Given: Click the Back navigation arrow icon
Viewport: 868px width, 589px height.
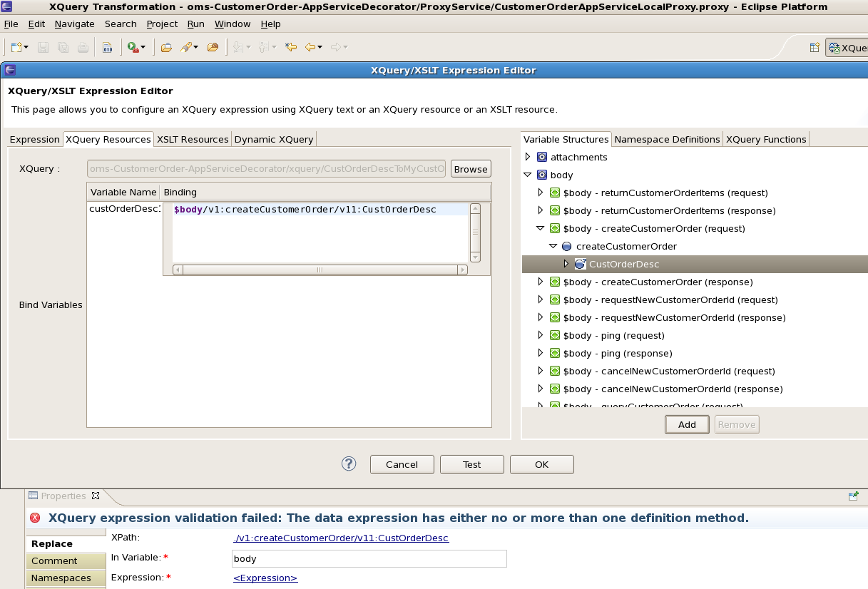Looking at the screenshot, I should click(x=310, y=47).
